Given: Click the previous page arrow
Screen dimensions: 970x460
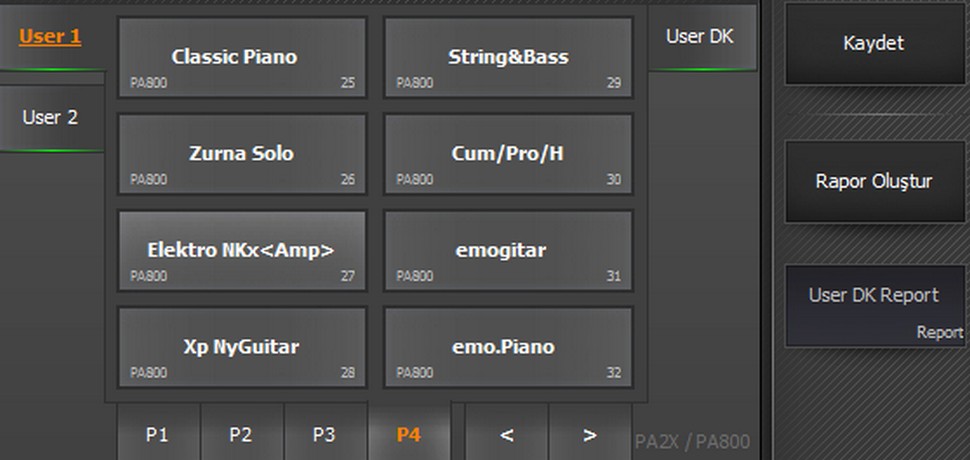Looking at the screenshot, I should click(507, 434).
